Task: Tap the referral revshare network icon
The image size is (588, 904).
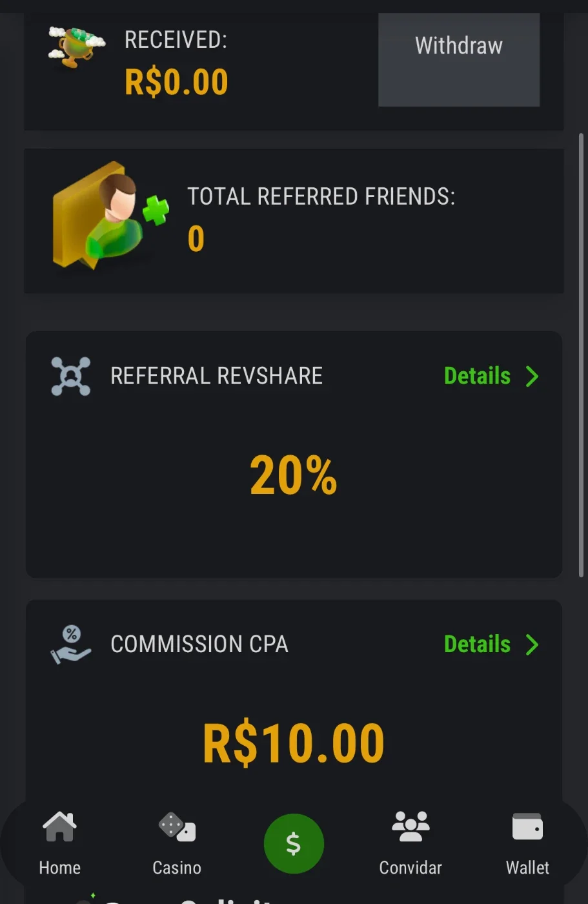Action: [70, 376]
